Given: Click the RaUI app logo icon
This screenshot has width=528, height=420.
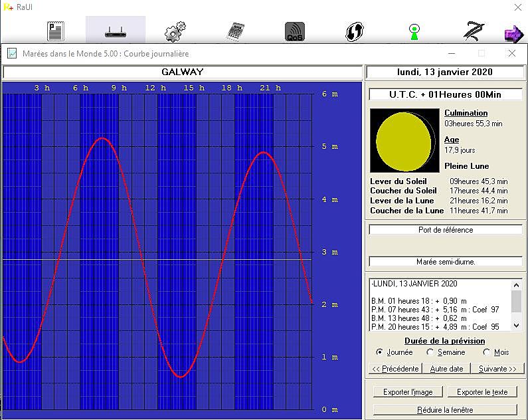Looking at the screenshot, I should click(8, 7).
